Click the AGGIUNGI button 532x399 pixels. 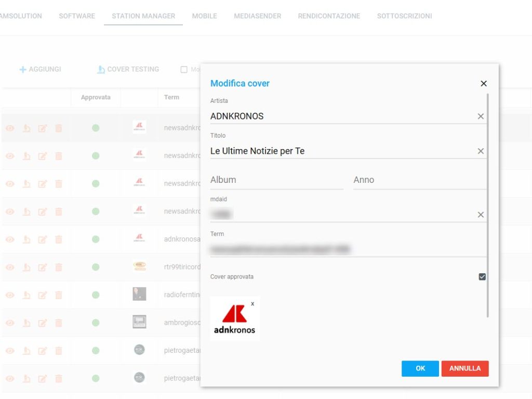point(41,70)
